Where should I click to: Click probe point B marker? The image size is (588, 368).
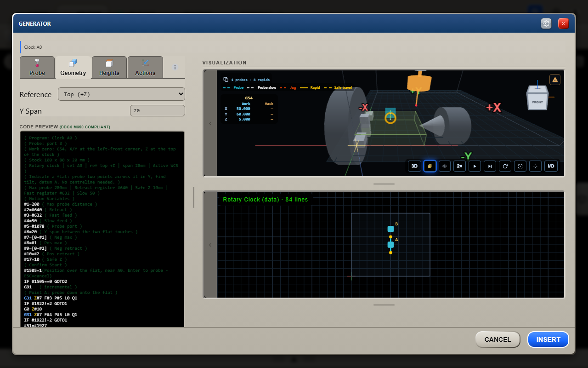pos(390,229)
